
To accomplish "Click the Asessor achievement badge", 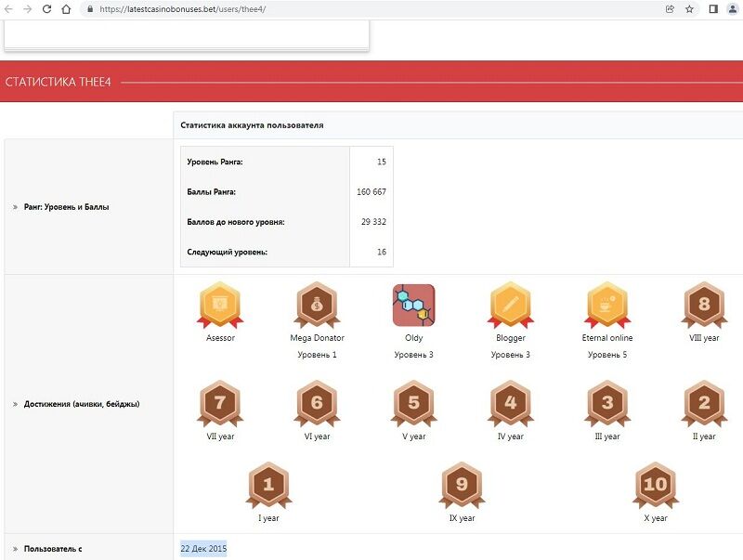I will tap(220, 305).
